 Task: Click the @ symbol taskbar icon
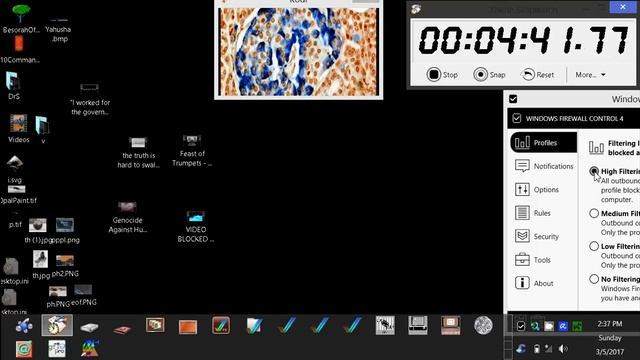[x=24, y=349]
